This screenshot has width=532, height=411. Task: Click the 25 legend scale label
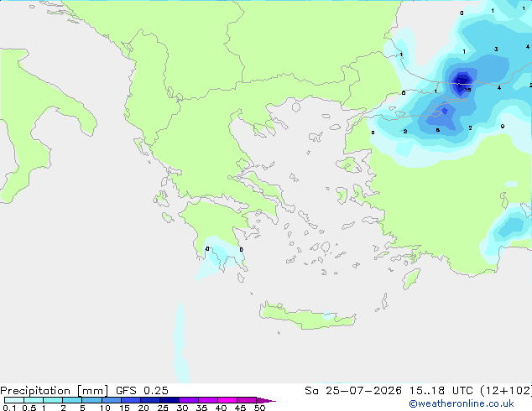tap(163, 408)
